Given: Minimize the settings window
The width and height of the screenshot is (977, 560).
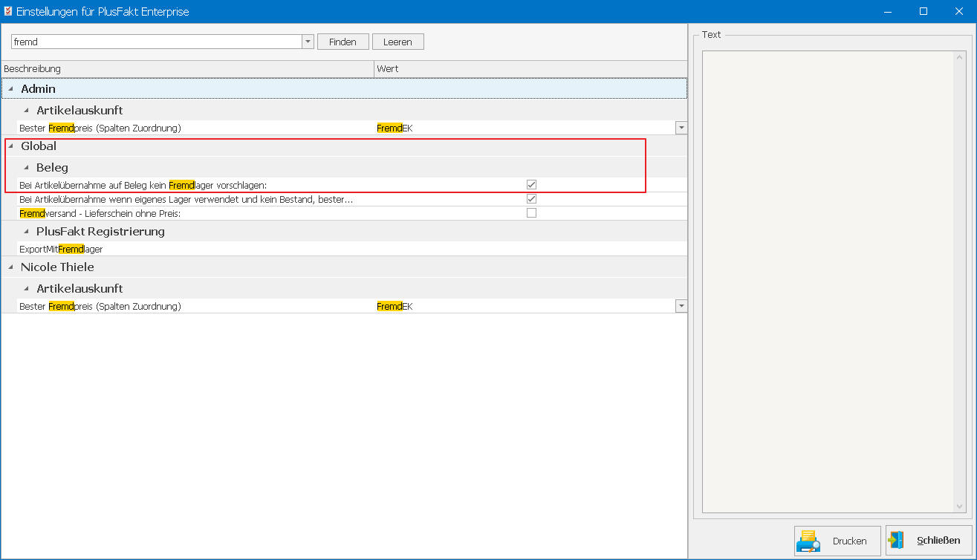Looking at the screenshot, I should pyautogui.click(x=889, y=11).
